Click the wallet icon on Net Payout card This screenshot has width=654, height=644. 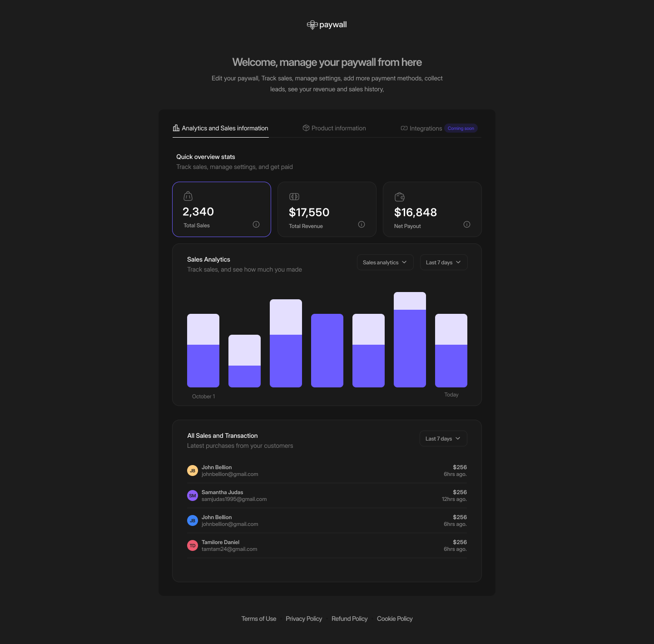399,197
